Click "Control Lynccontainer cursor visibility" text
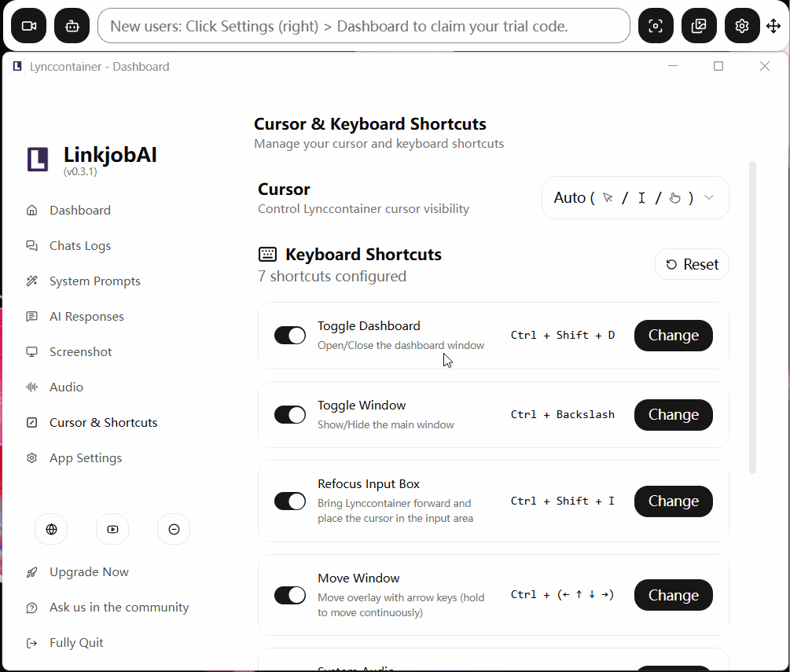Image resolution: width=790 pixels, height=672 pixels. click(x=363, y=208)
